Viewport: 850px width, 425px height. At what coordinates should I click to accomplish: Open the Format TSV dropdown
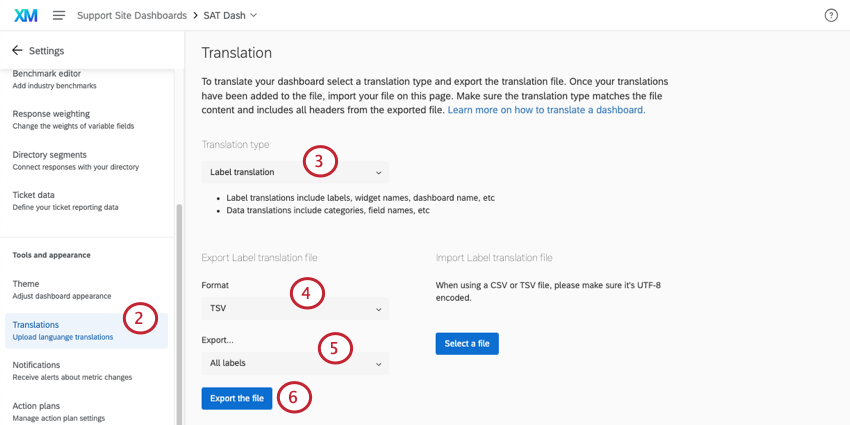pos(295,309)
